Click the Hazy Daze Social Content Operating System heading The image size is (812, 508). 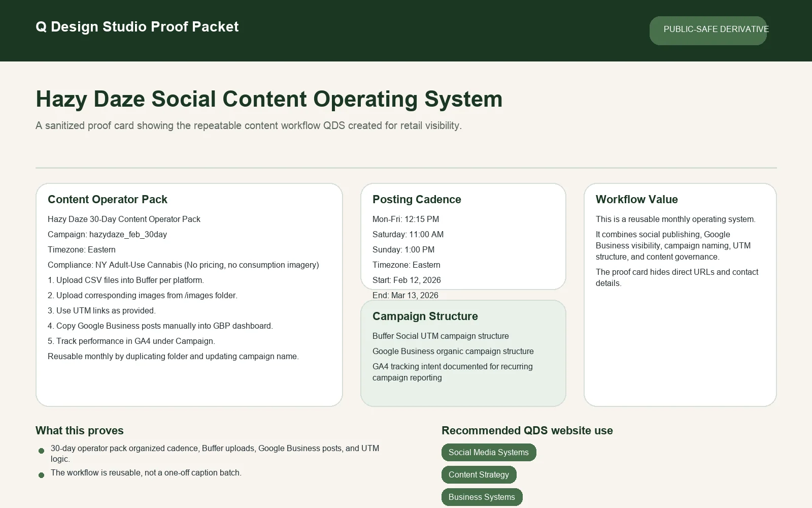[x=269, y=99]
